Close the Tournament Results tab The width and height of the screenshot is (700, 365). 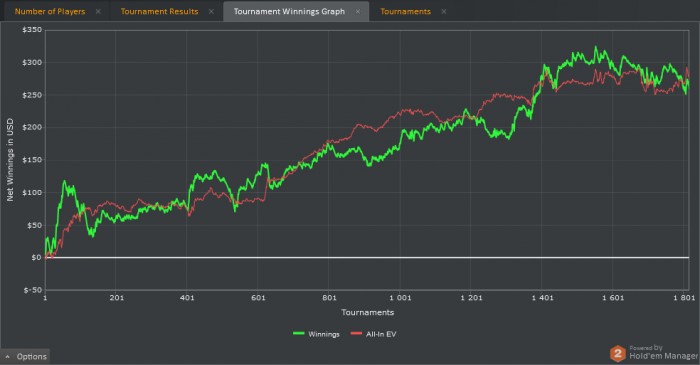point(211,12)
